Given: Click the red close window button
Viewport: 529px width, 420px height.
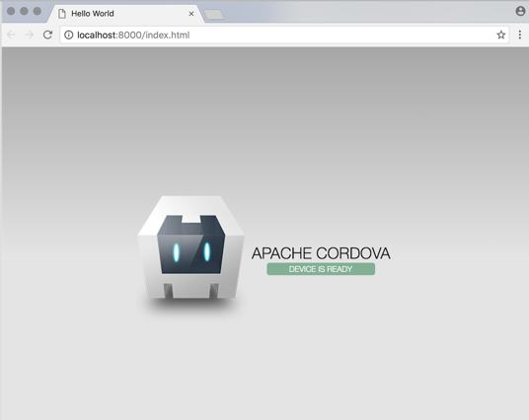Looking at the screenshot, I should point(11,11).
